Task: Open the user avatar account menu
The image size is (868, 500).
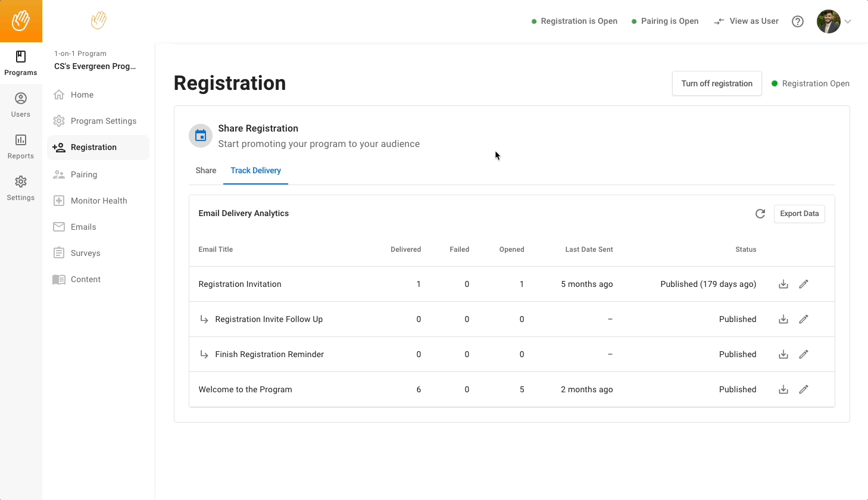Action: tap(828, 21)
